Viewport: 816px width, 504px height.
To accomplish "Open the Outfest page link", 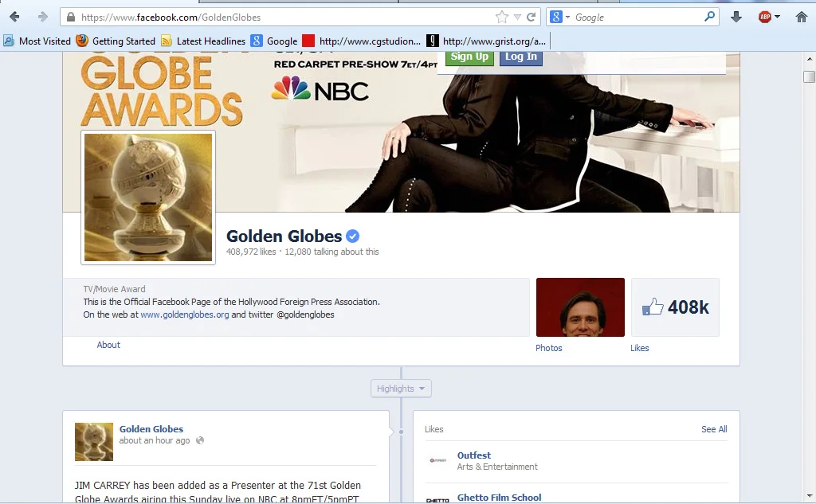I will pyautogui.click(x=474, y=455).
